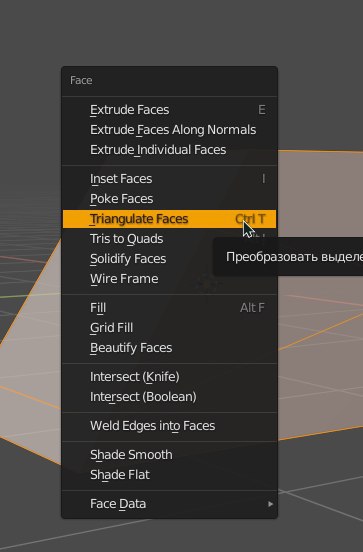Screen dimensions: 363x552
Task: Open Face Data submenu
Action: pyautogui.click(x=169, y=504)
